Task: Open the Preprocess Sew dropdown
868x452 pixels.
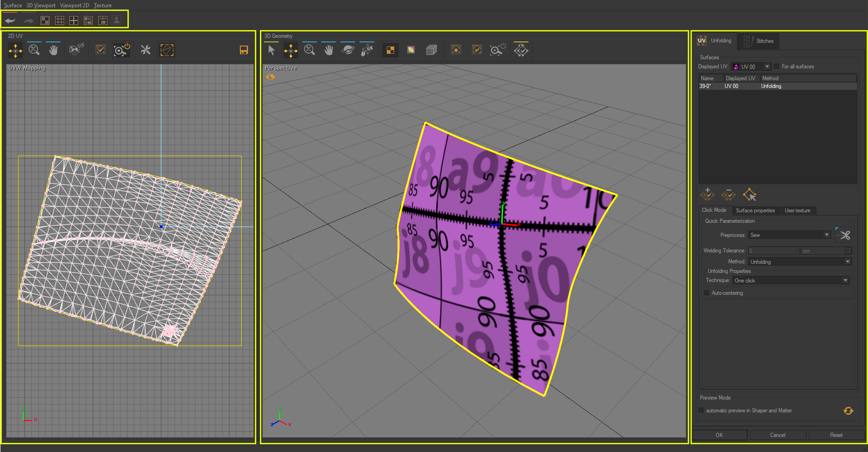Action: pos(789,235)
